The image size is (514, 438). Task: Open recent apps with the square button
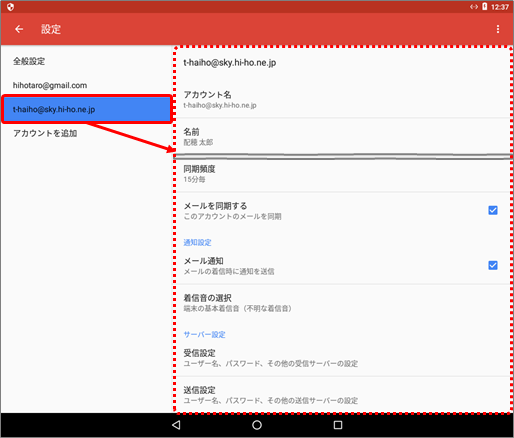[x=338, y=425]
